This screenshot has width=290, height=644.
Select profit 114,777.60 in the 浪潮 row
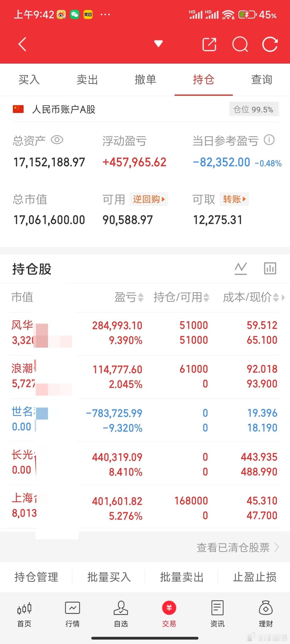coord(117,369)
